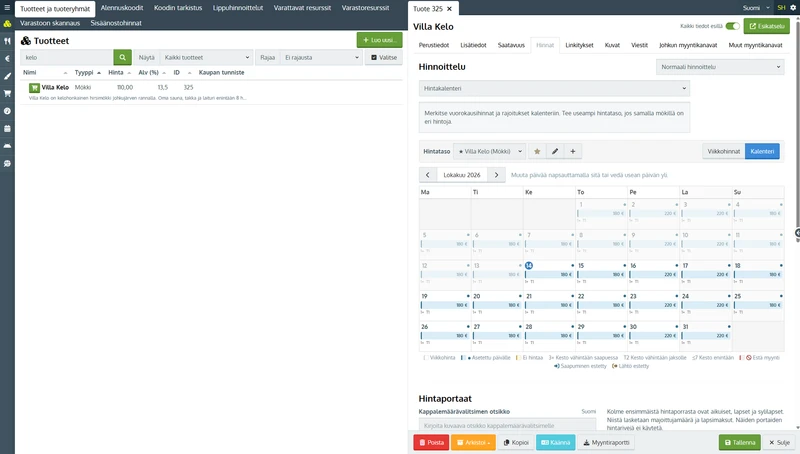Open the Näytä Kaikki tuotteet dropdown
This screenshot has height=454, width=800.
207,58
